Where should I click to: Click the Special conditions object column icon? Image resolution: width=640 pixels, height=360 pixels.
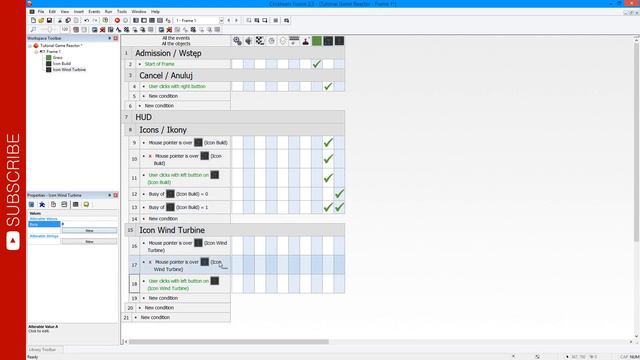click(x=237, y=41)
